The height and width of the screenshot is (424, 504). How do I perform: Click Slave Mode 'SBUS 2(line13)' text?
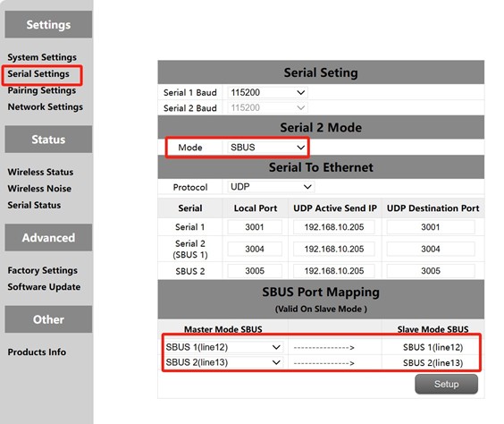(x=433, y=363)
